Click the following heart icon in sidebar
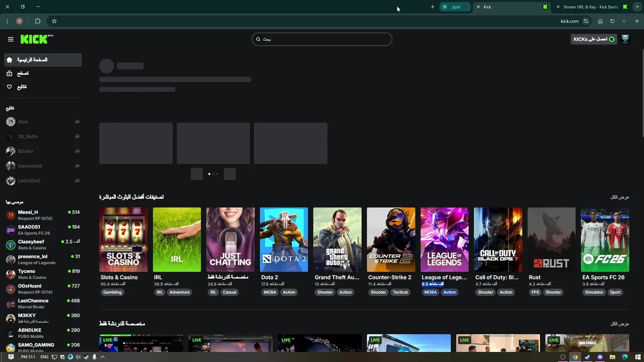The image size is (644, 362). 9,87
